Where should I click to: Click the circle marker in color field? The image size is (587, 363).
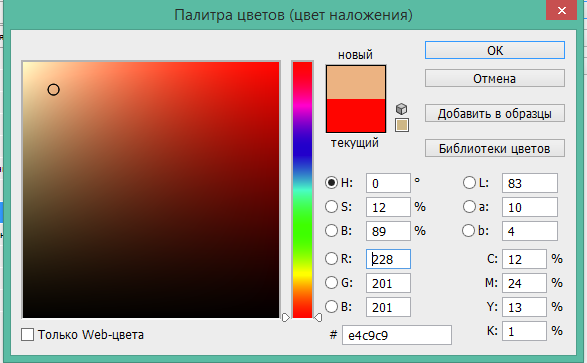54,90
